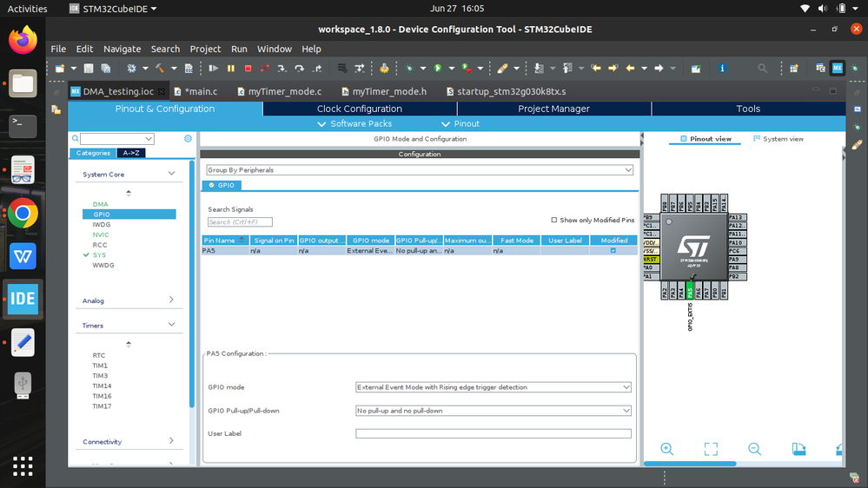Click the green PA5 pin on chip

click(689, 291)
